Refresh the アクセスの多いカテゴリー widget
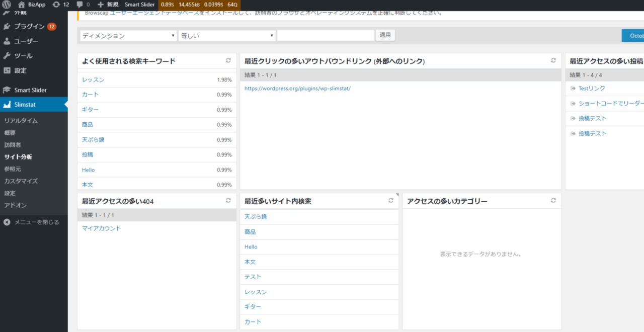Screen dimensions: 644x332 [x=553, y=200]
